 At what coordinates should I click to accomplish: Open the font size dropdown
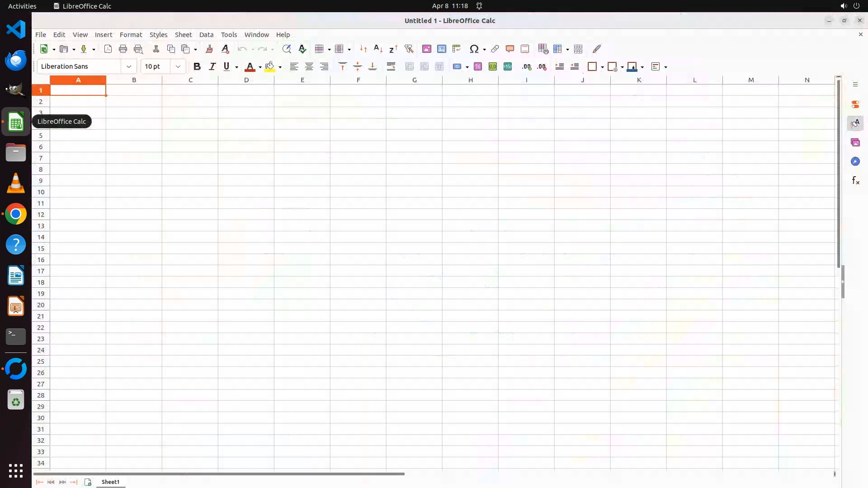click(x=178, y=66)
